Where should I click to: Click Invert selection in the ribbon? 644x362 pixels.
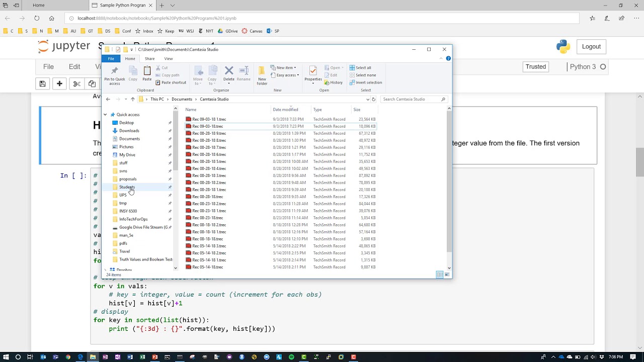tap(366, 82)
